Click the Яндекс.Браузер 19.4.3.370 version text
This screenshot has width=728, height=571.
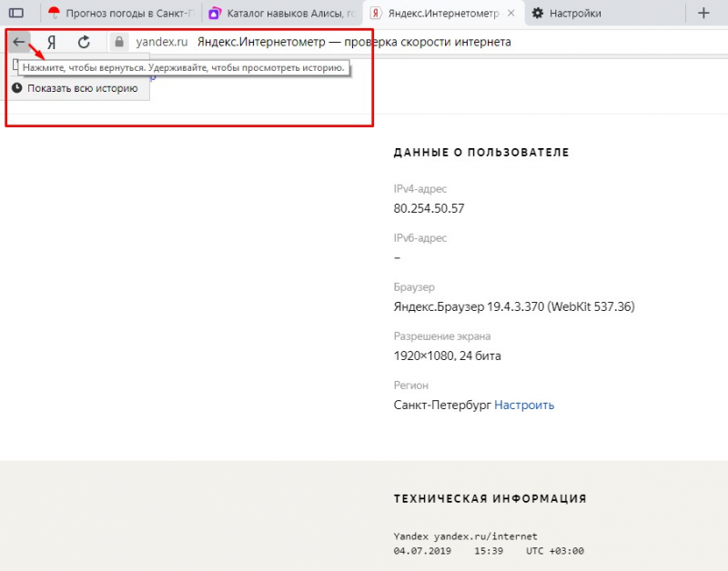514,306
